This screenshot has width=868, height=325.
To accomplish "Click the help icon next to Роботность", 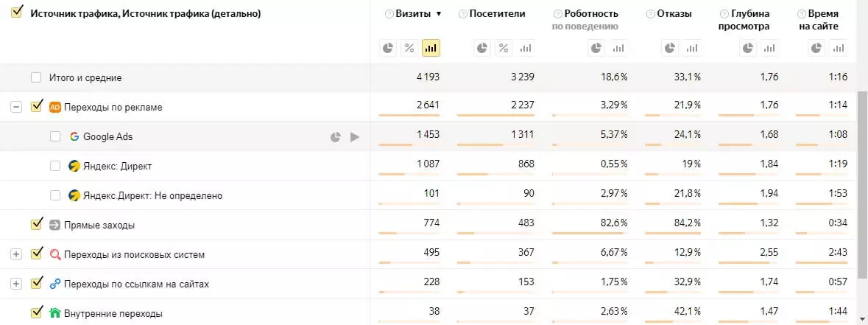I will click(557, 14).
